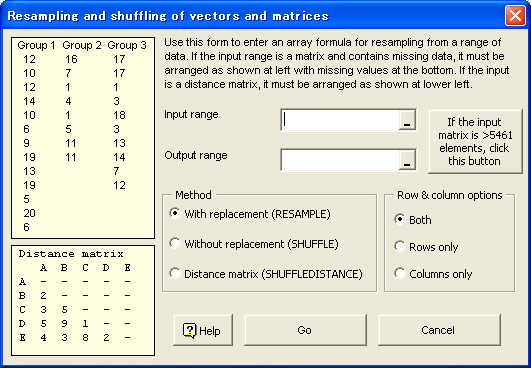Choose Columns only option
This screenshot has width=531, height=368.
click(433, 274)
